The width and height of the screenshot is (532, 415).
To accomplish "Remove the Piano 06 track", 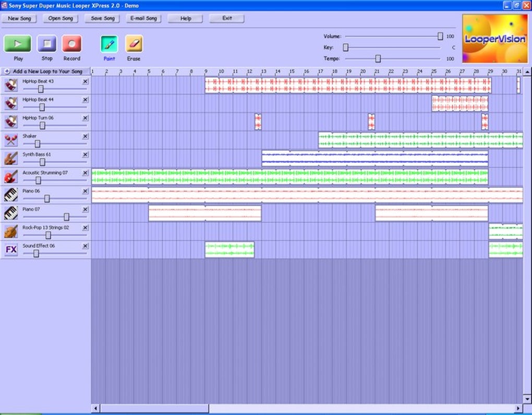I will pyautogui.click(x=86, y=191).
